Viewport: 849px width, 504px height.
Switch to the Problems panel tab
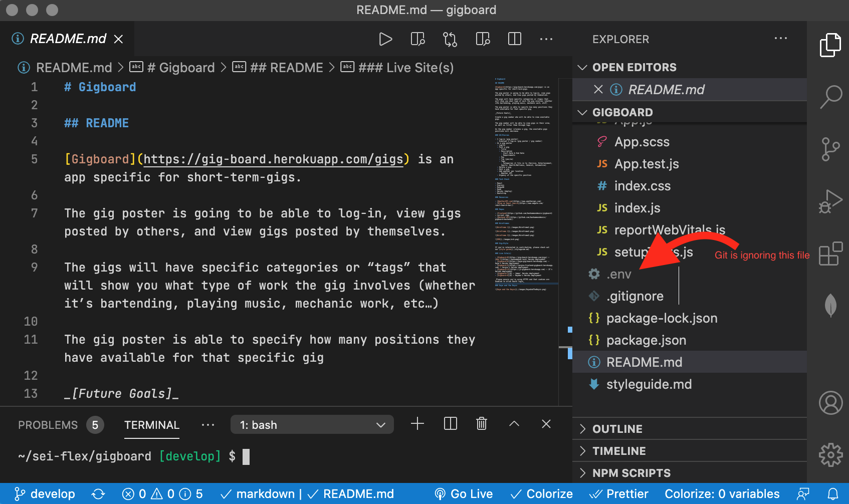[x=60, y=425]
